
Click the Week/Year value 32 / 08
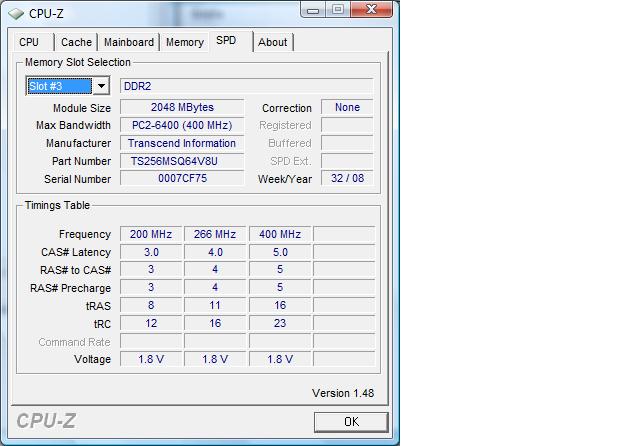click(347, 179)
